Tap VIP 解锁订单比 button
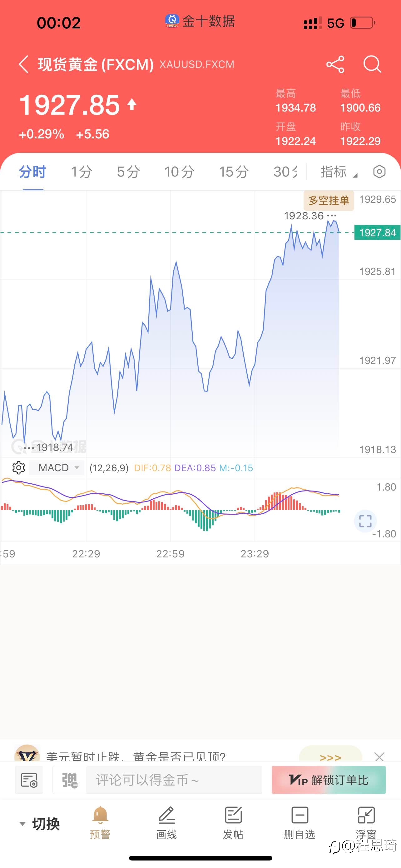 tap(329, 780)
